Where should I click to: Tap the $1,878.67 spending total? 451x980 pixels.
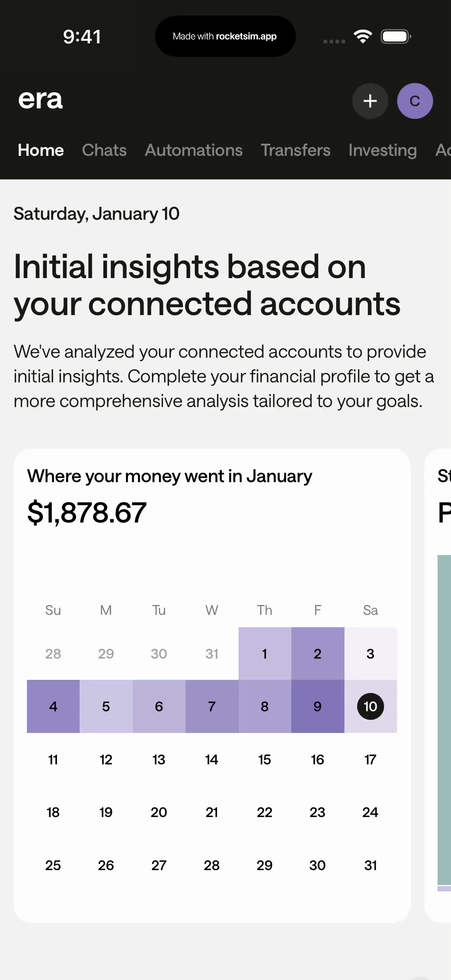87,512
